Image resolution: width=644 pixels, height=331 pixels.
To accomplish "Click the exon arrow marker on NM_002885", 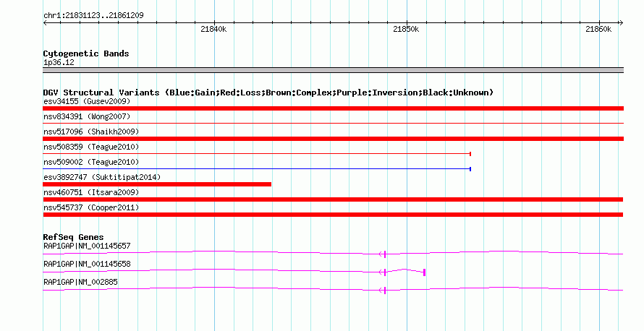I will (382, 291).
